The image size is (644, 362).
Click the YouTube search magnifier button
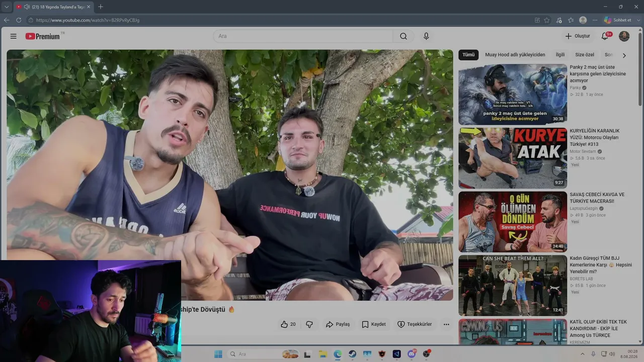(404, 36)
